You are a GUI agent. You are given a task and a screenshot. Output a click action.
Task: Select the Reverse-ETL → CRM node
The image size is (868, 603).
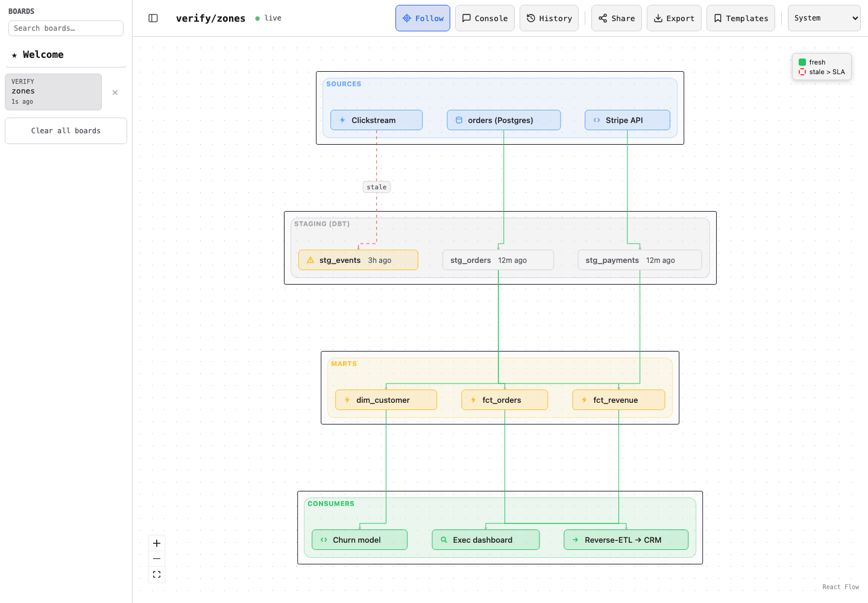click(626, 540)
